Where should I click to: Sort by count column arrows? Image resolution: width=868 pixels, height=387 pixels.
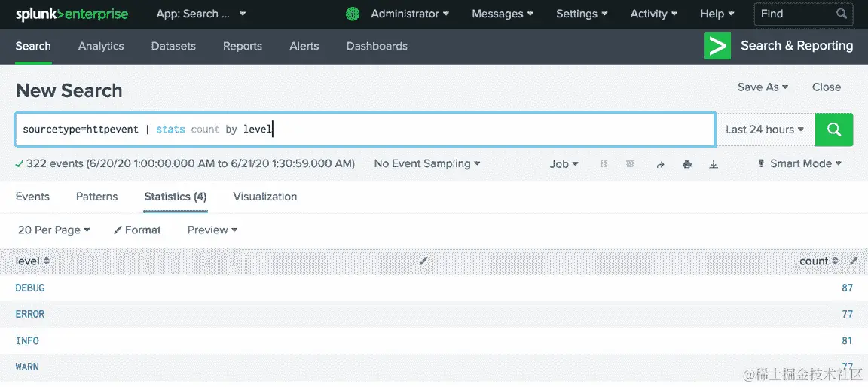click(x=836, y=261)
